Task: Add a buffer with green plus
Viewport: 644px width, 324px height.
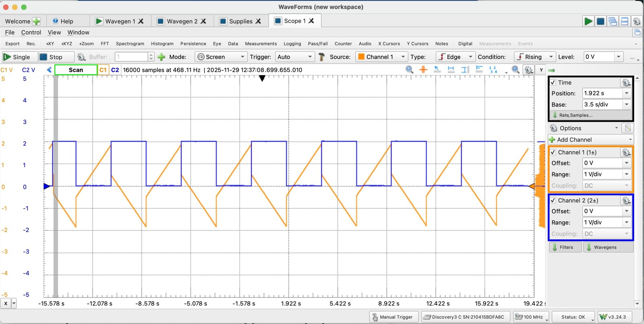Action: 161,57
